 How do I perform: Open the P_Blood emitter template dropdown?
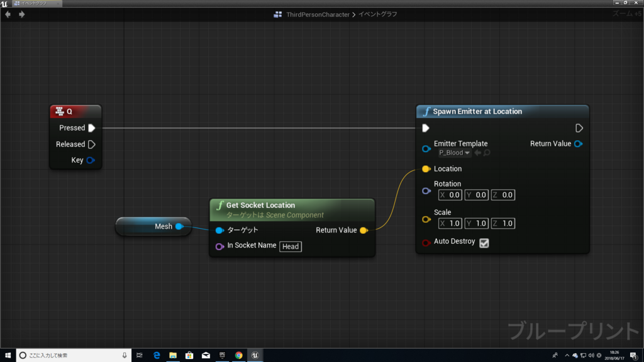454,153
